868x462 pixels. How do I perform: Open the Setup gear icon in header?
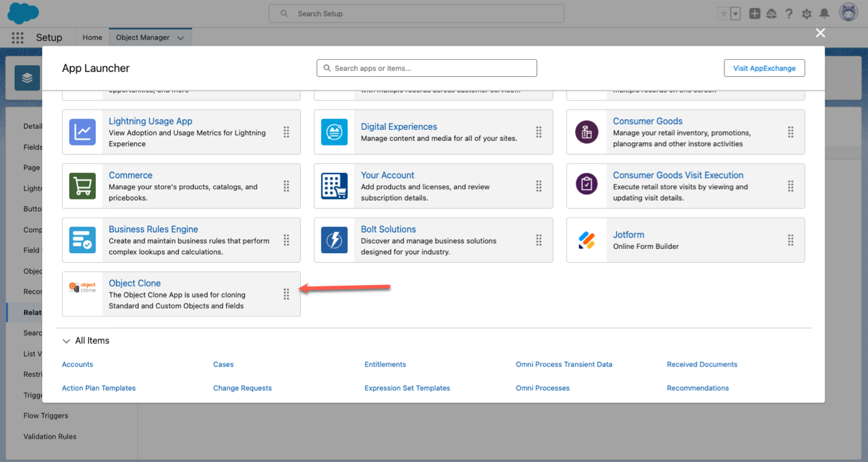(x=807, y=14)
